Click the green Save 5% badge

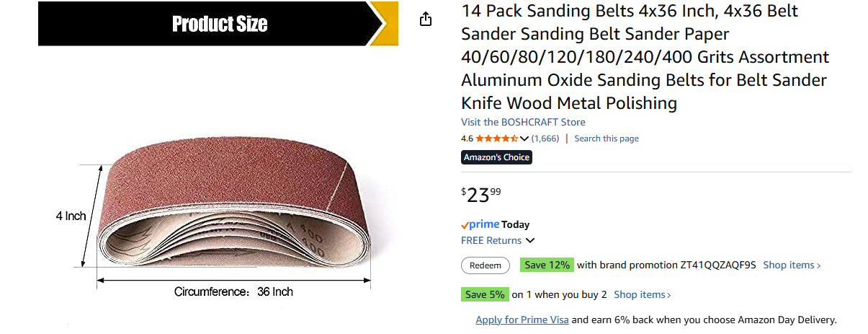click(x=486, y=294)
